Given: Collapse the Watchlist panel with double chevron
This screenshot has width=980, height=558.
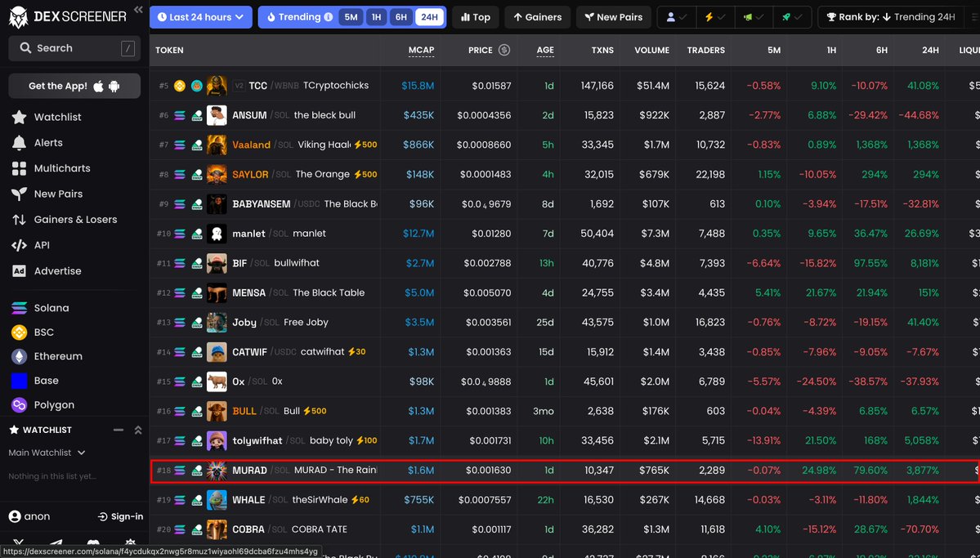Looking at the screenshot, I should pos(138,430).
